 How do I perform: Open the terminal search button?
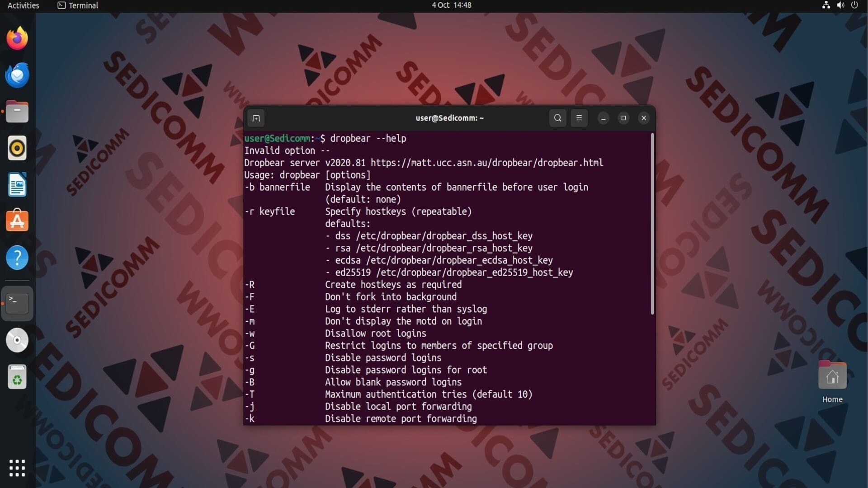point(558,118)
